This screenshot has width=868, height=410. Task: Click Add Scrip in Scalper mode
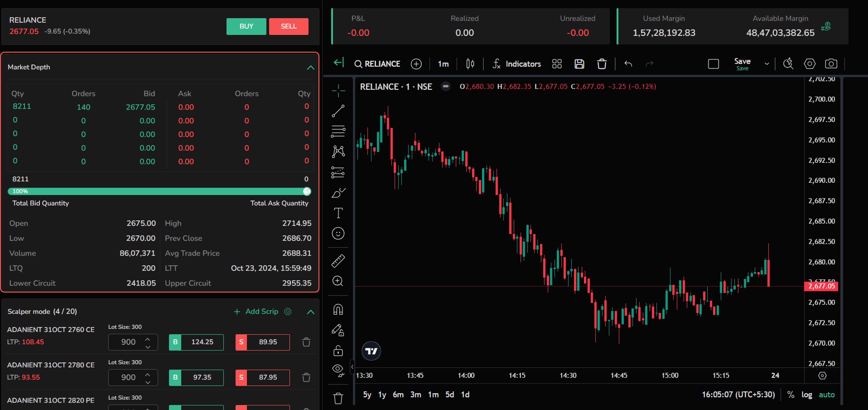(256, 311)
